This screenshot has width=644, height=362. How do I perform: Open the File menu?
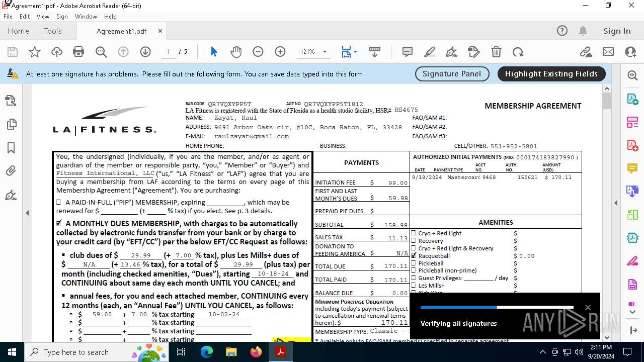[x=8, y=17]
